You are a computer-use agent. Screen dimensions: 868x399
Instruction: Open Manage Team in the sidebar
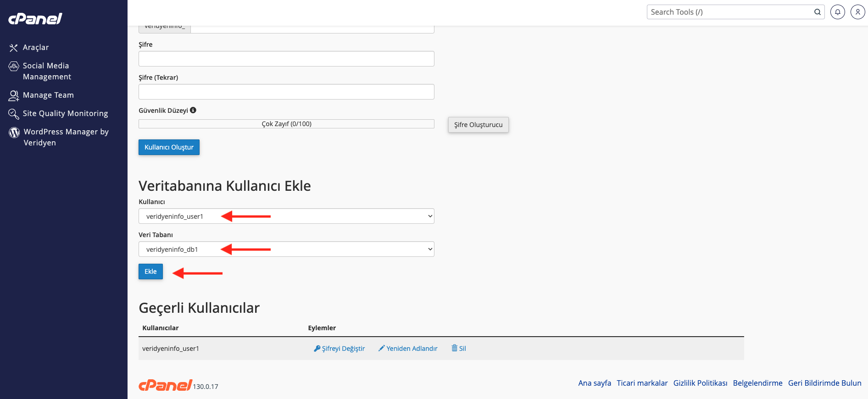click(48, 95)
